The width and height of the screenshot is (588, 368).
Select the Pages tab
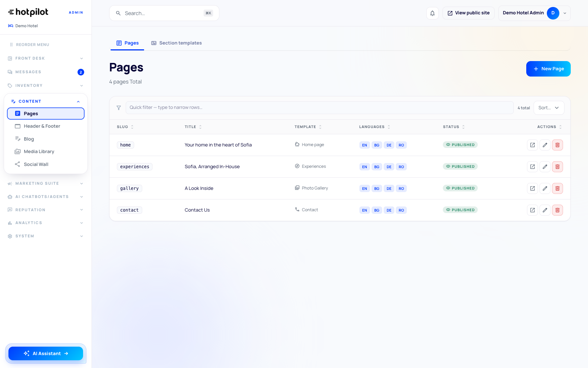[127, 43]
